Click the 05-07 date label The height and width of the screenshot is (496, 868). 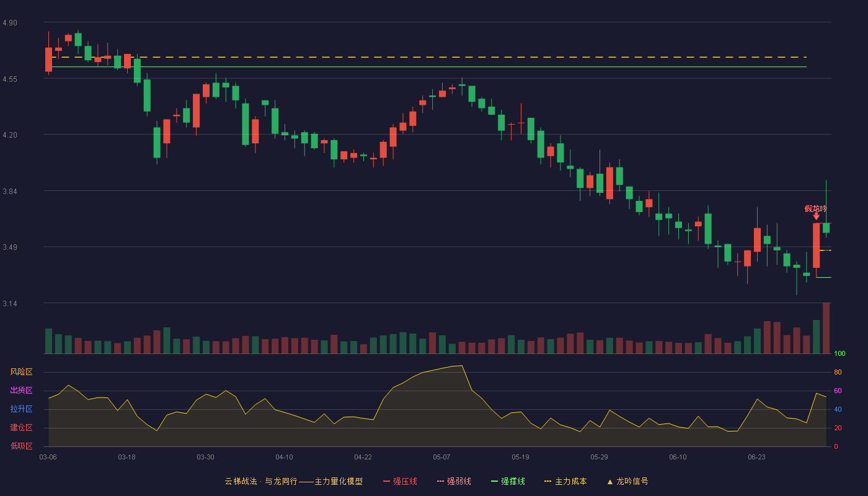click(441, 457)
